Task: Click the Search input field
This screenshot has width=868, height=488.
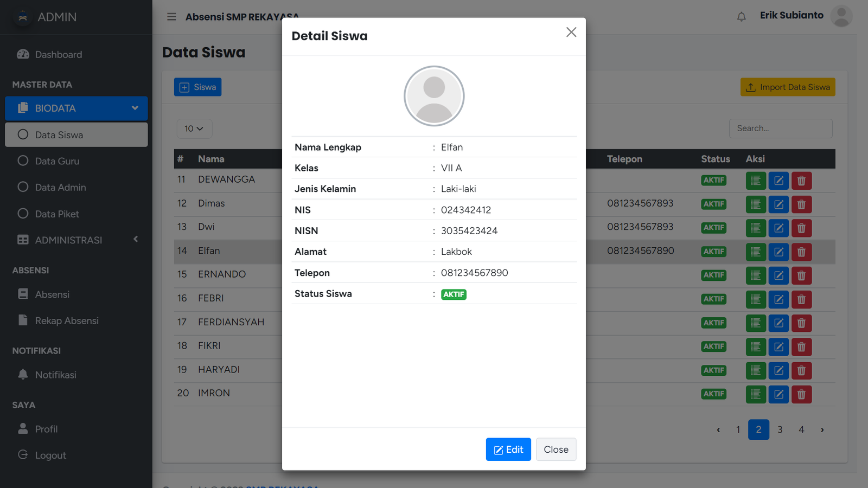Action: pyautogui.click(x=780, y=129)
